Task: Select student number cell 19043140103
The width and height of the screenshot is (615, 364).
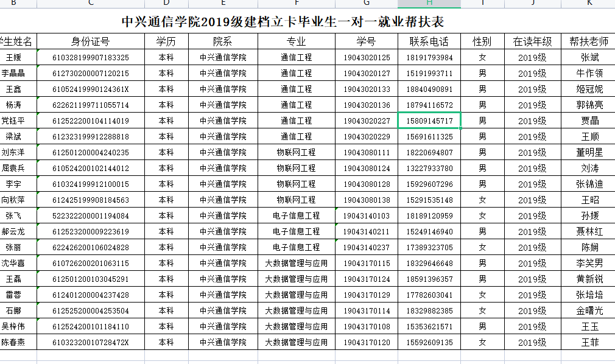Action: point(367,215)
